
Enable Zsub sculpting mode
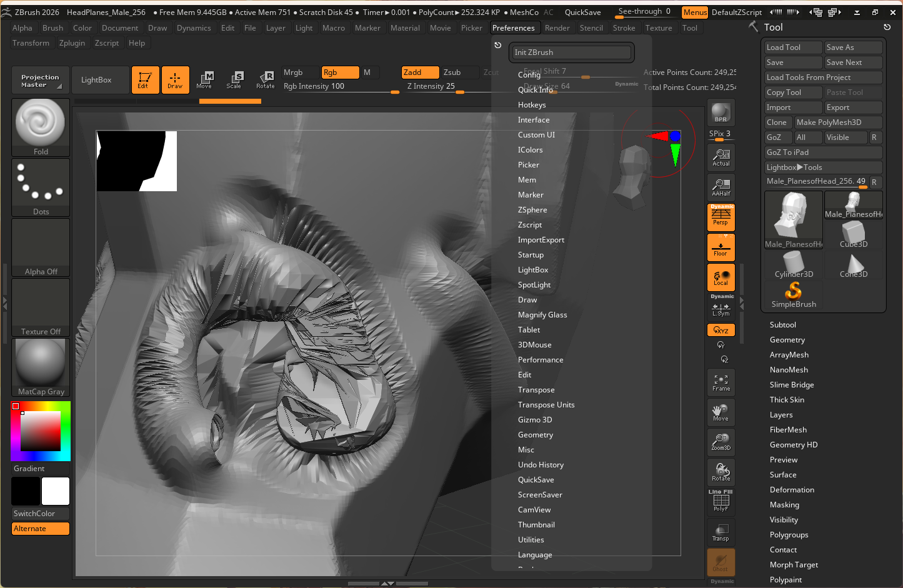[x=460, y=72]
